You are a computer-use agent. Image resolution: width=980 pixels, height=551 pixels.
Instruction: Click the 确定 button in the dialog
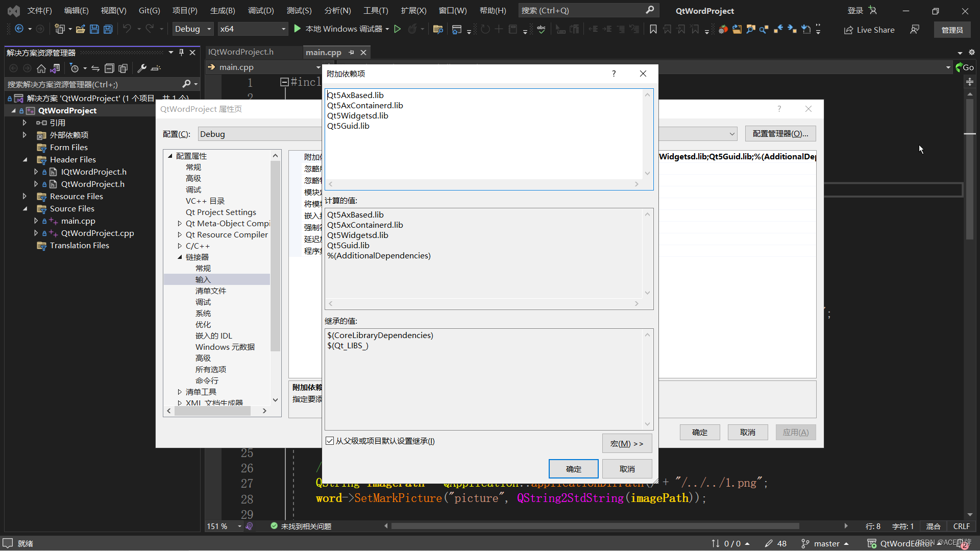pyautogui.click(x=573, y=468)
